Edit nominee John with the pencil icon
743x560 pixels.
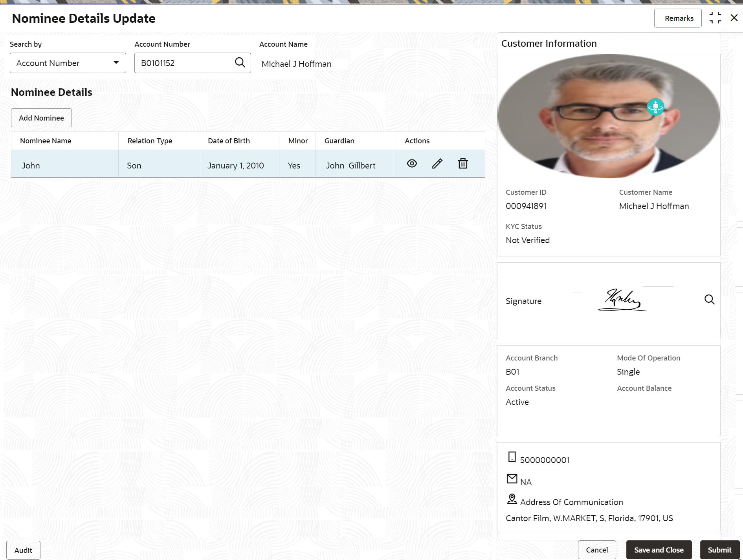[437, 164]
